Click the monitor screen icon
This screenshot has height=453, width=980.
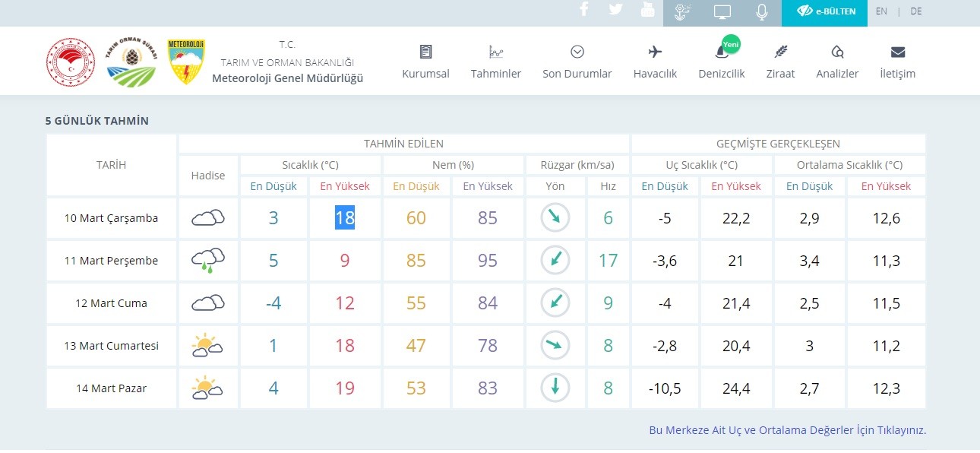point(722,11)
